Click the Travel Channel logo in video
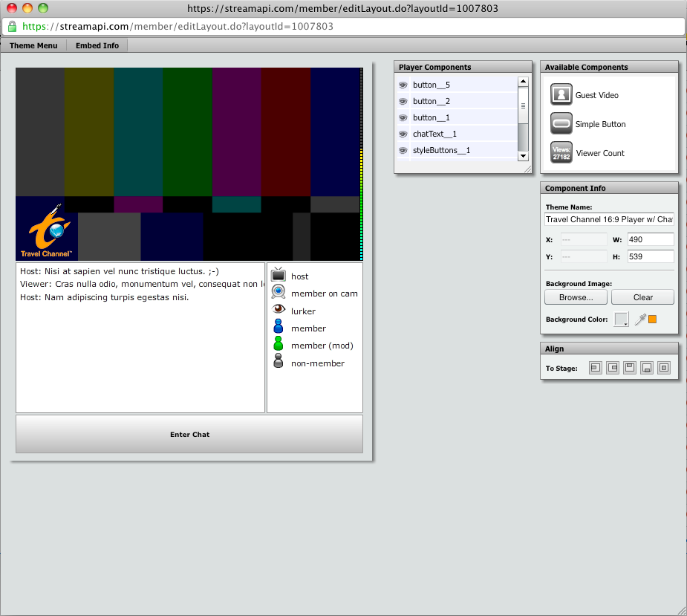687x616 pixels. click(47, 232)
